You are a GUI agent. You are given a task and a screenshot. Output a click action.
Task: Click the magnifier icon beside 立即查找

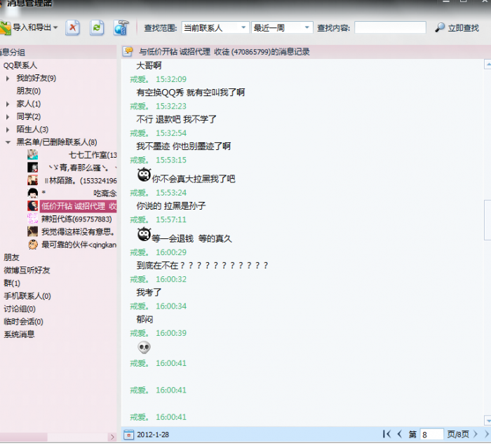point(440,27)
